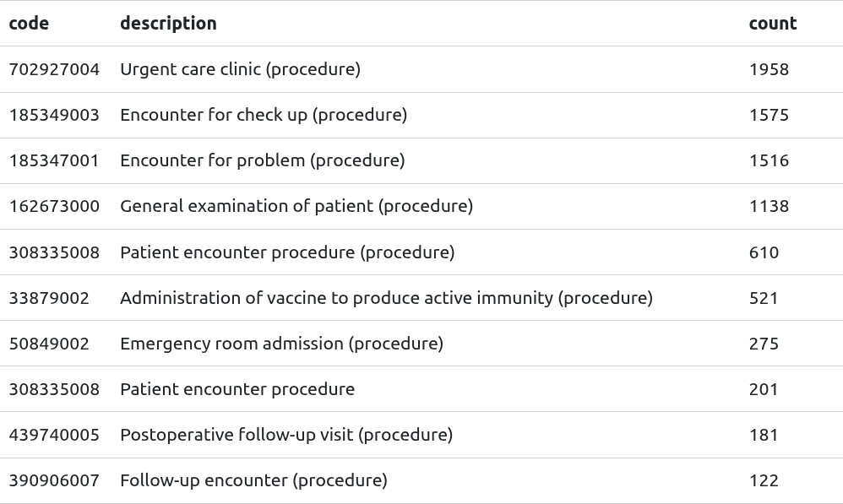Viewport: 843px width, 504px height.
Task: Select "General examination of patient (procedure)" text
Action: 296,206
